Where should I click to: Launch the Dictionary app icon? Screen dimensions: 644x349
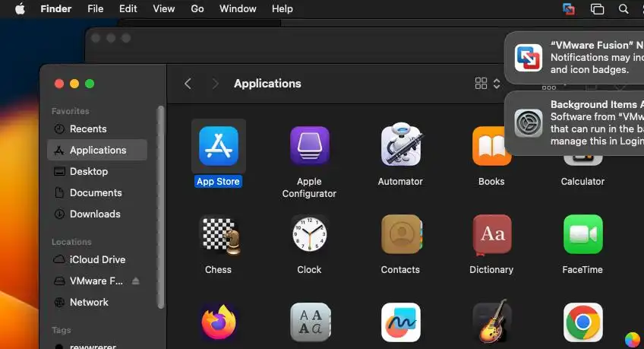(492, 235)
